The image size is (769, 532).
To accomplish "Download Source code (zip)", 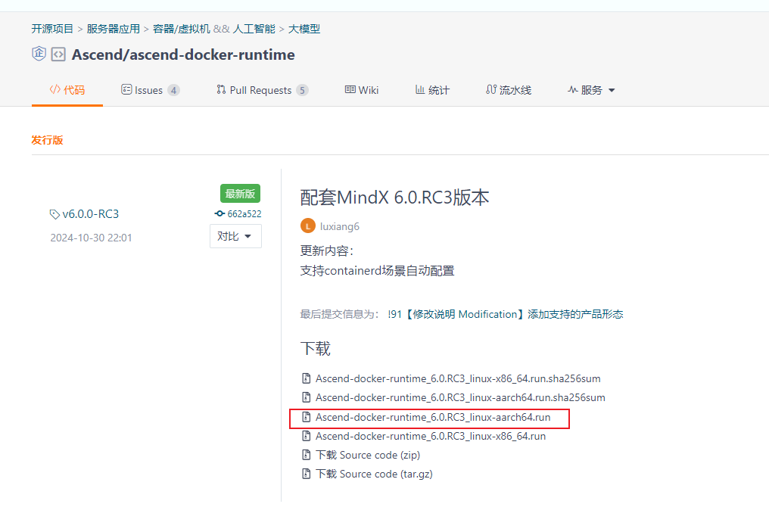I will click(368, 455).
